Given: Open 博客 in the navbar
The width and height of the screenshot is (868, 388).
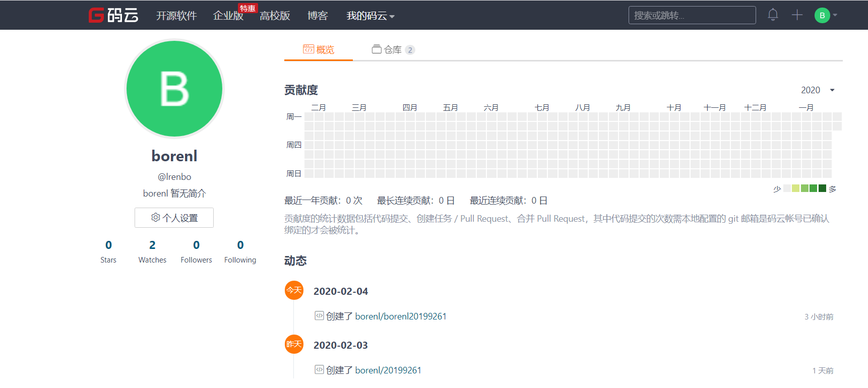Looking at the screenshot, I should tap(318, 16).
